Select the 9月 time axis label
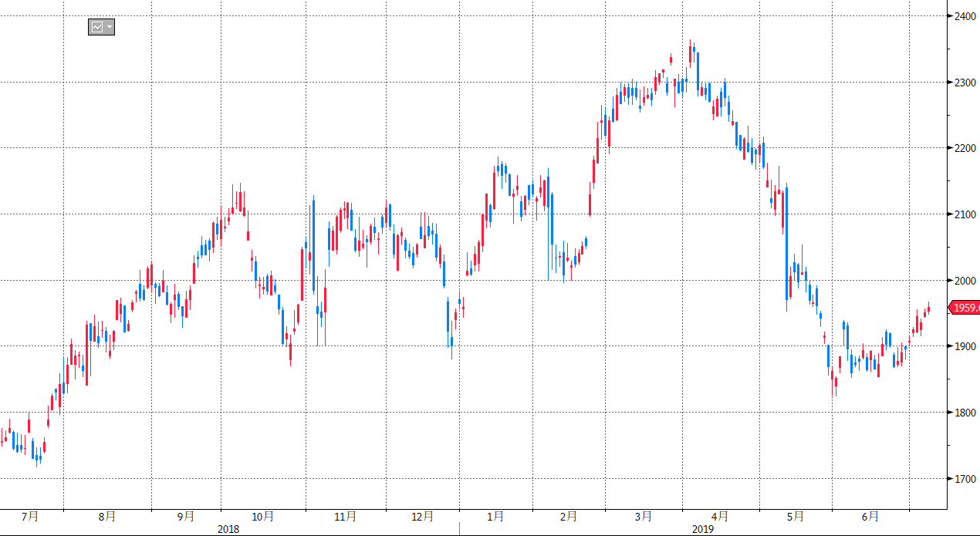This screenshot has height=536, width=980. pyautogui.click(x=185, y=516)
